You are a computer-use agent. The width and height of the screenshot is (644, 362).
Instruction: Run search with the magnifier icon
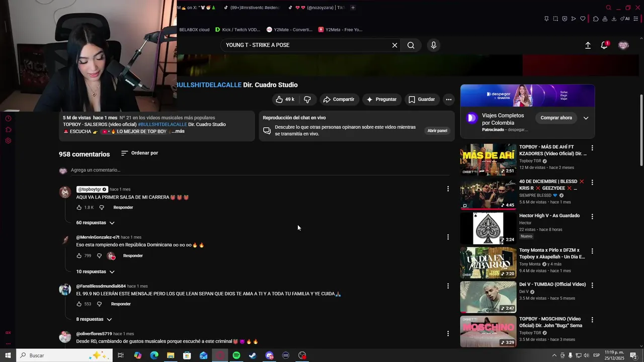411,45
